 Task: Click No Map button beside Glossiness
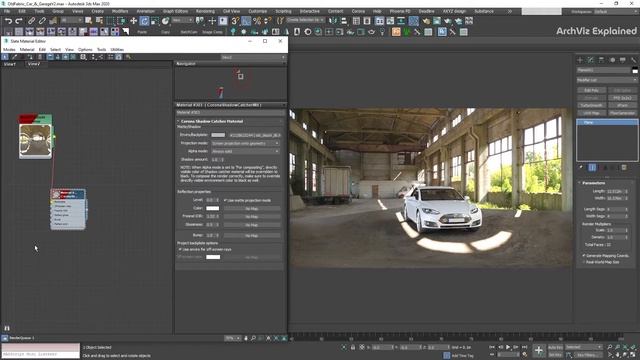251,225
